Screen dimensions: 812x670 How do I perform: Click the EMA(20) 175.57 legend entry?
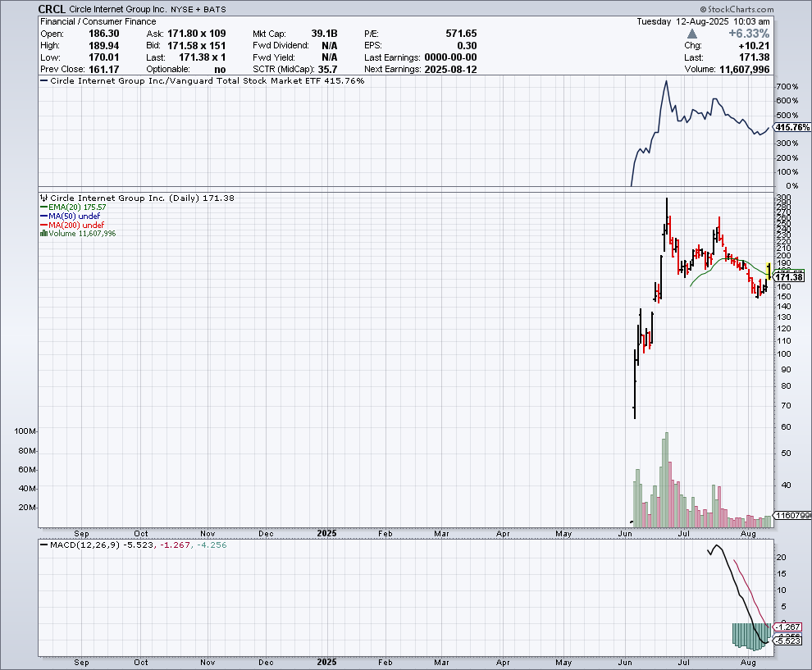coord(77,207)
